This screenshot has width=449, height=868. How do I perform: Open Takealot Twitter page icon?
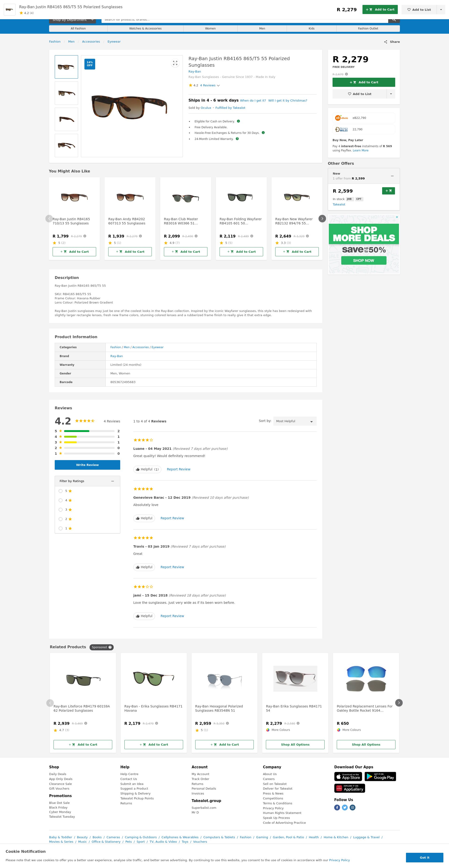click(344, 807)
